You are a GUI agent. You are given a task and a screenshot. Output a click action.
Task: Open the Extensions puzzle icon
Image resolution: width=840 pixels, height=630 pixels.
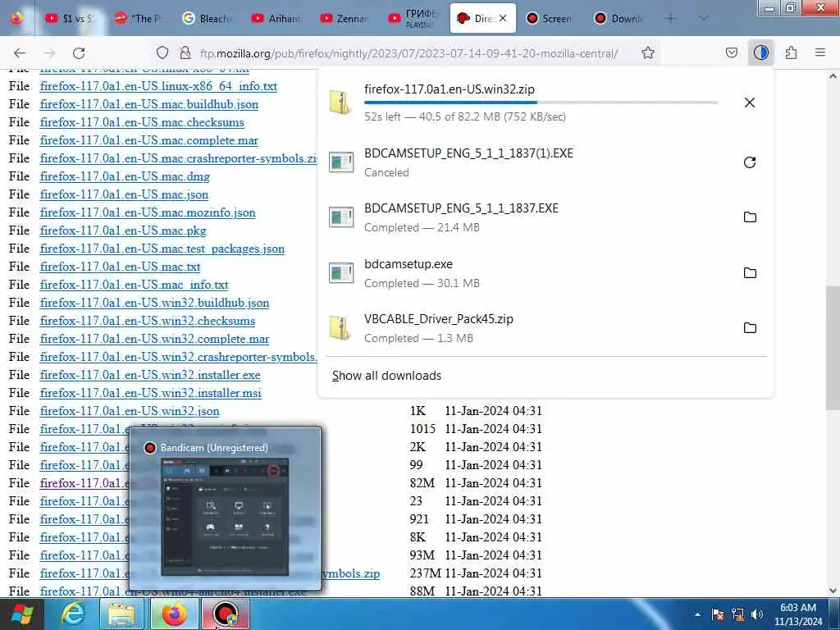point(791,52)
